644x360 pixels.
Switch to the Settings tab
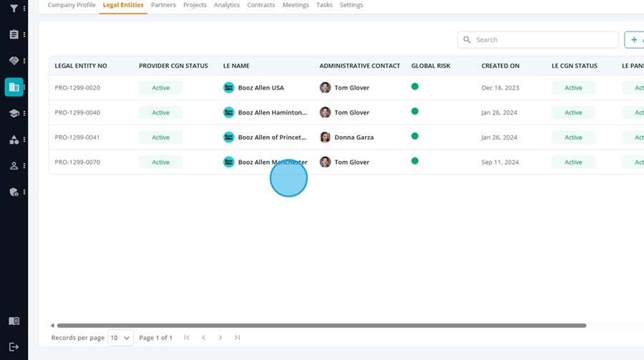[351, 5]
